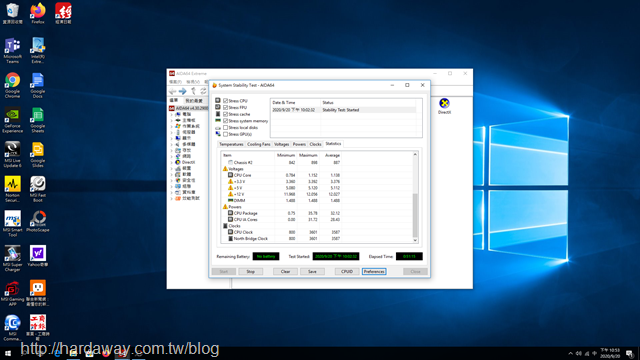Click the taskbar volume icon
Screen dimensions: 640x360
click(x=578, y=353)
